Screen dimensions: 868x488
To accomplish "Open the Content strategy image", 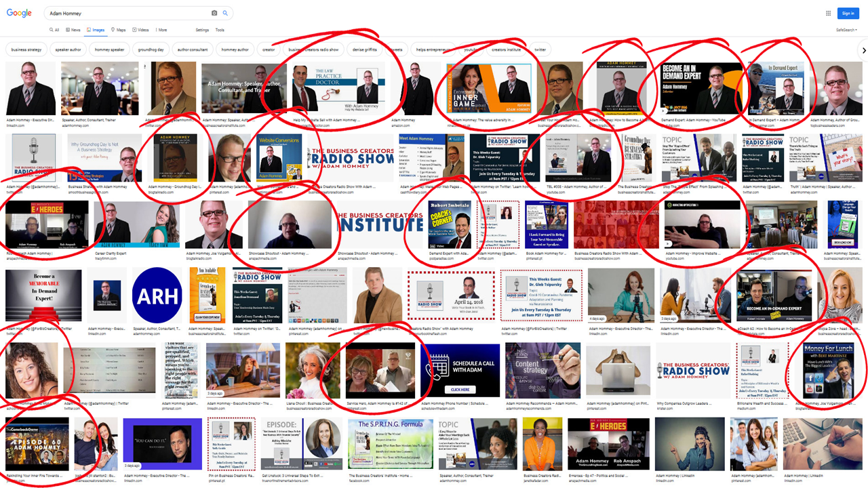I will click(x=542, y=370).
